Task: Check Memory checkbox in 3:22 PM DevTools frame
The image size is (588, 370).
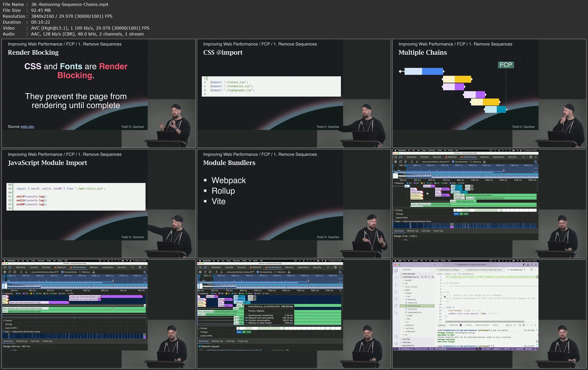Action: click(x=275, y=272)
